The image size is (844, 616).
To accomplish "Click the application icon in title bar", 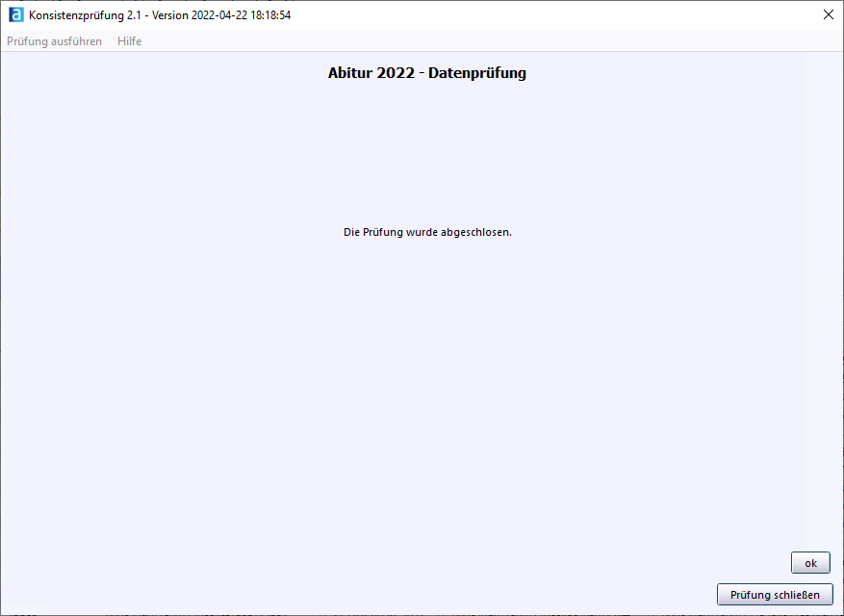I will pos(16,15).
